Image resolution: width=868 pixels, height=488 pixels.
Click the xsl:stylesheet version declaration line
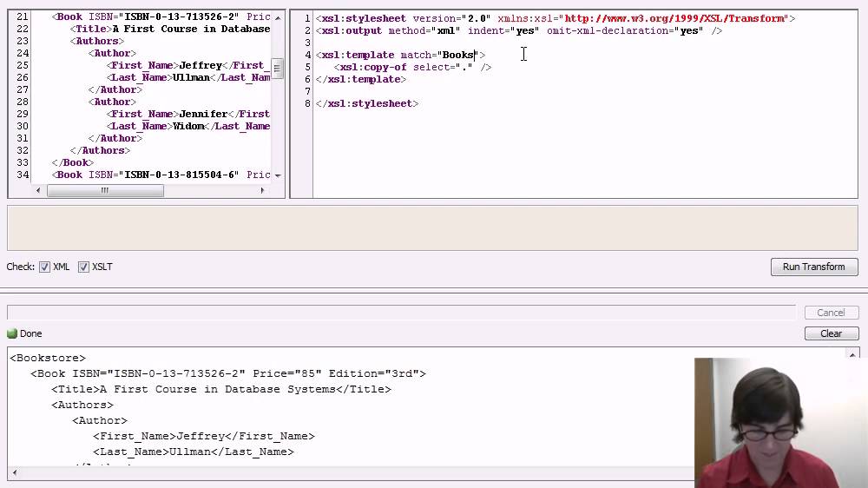pos(556,18)
